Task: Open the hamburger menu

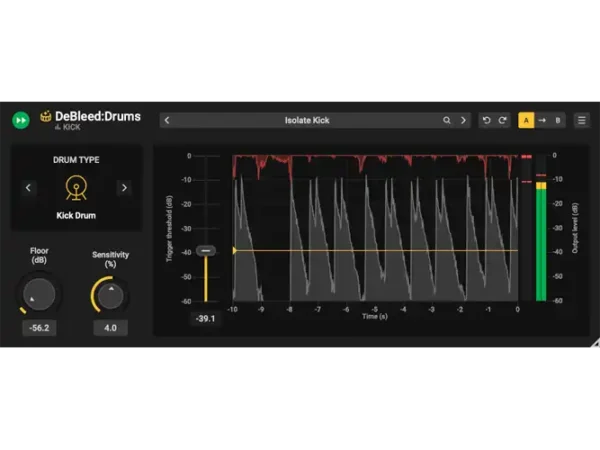Action: pos(582,120)
